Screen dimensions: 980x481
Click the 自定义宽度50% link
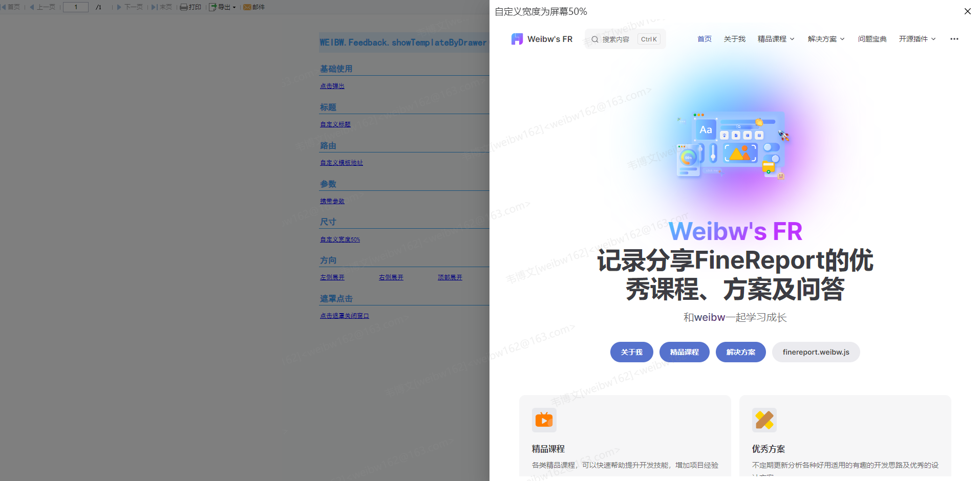coord(340,239)
